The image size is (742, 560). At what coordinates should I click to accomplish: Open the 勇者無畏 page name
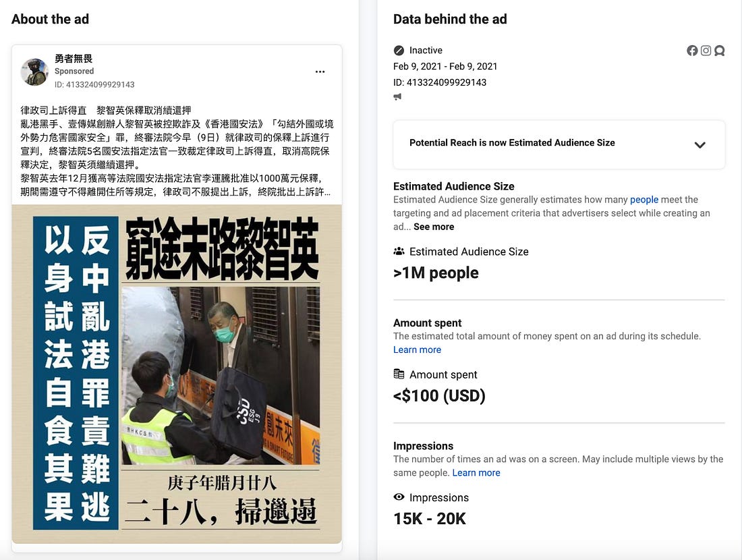coord(74,59)
